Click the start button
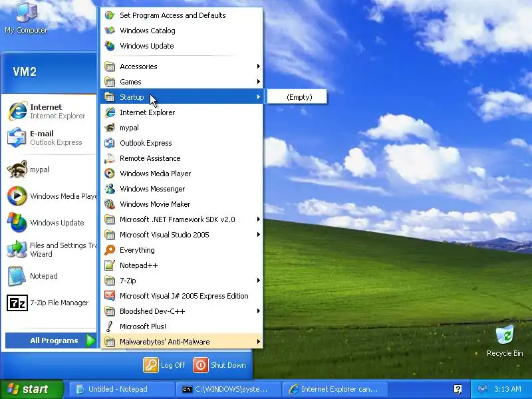 (x=32, y=389)
